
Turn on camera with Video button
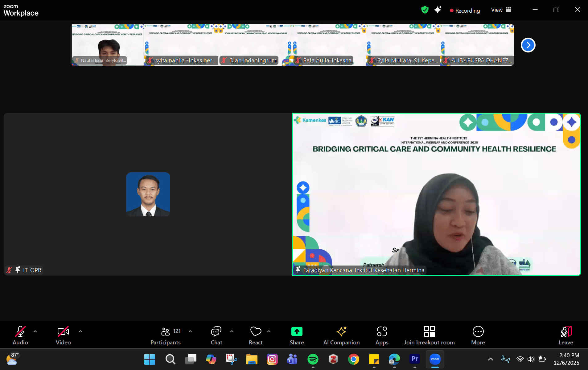tap(63, 335)
